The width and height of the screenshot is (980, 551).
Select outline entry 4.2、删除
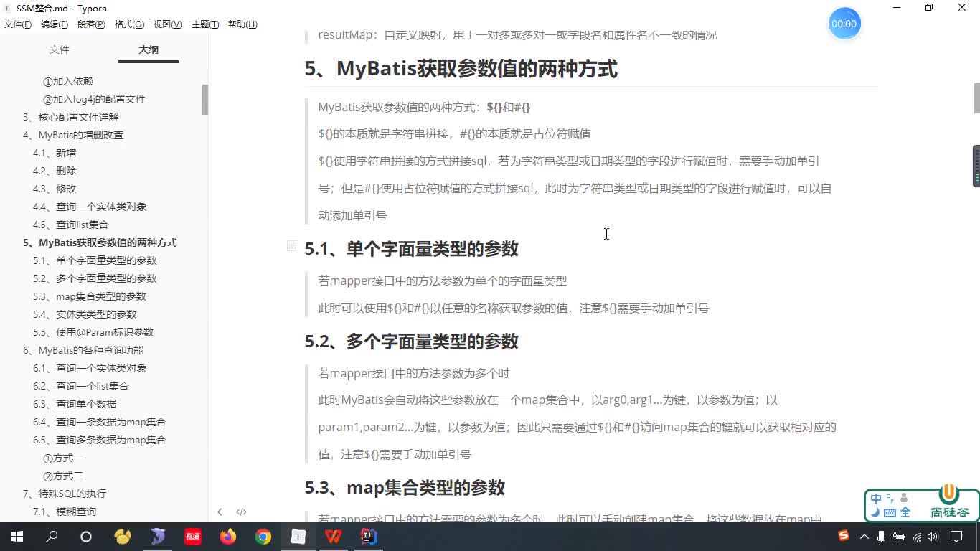[55, 171]
